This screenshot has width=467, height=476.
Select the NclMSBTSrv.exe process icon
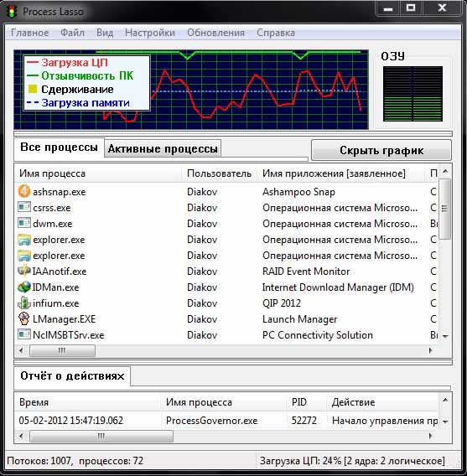tap(24, 334)
